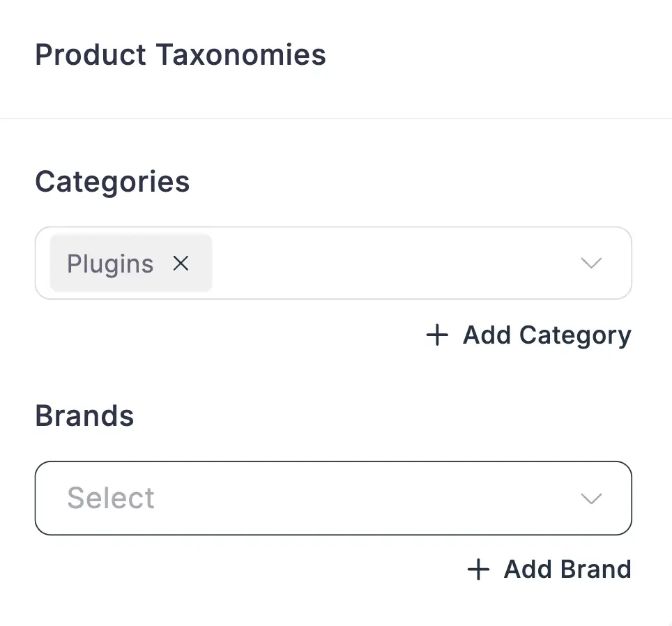
Task: Click the chevron on the Brands Select field
Action: (x=591, y=498)
